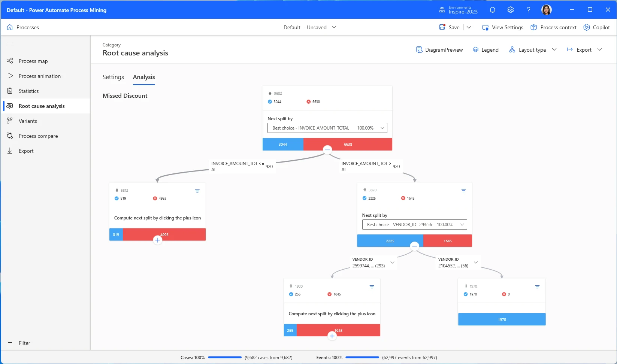Collapse the top node split using minus icon
Viewport: 617px width, 364px height.
(327, 149)
